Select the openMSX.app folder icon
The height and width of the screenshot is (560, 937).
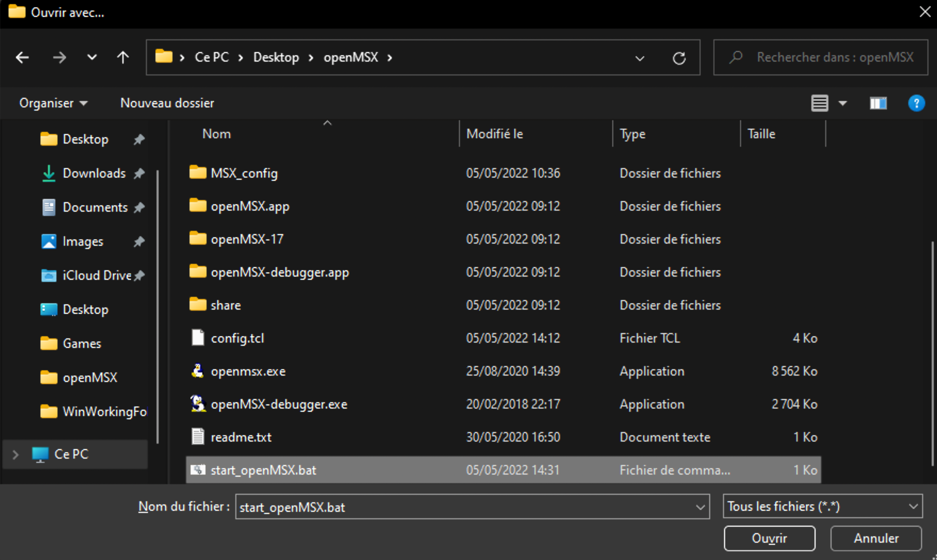198,205
